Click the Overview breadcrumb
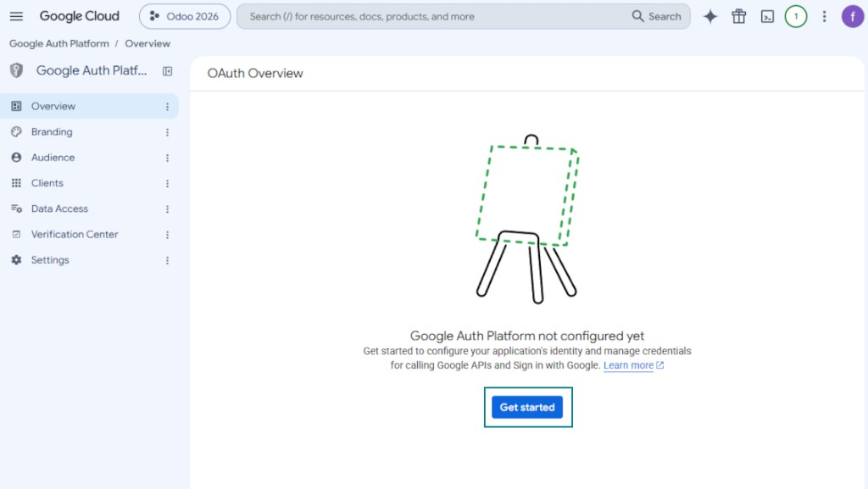The width and height of the screenshot is (868, 489). [x=147, y=44]
